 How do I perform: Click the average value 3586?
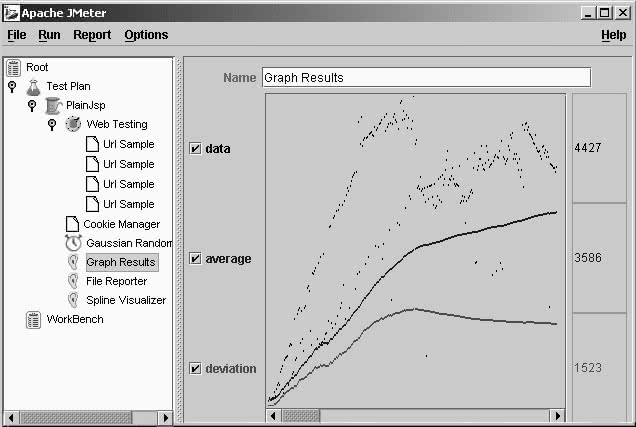coord(588,257)
